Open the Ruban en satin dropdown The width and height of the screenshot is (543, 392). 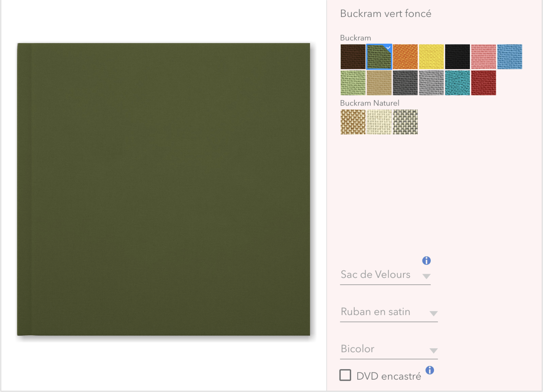tap(389, 312)
